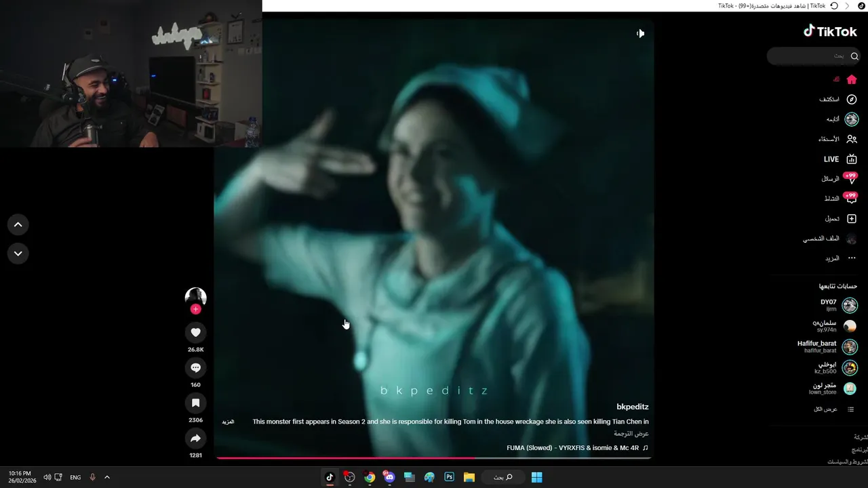
Task: Open followed account sy.974n
Action: click(826, 326)
